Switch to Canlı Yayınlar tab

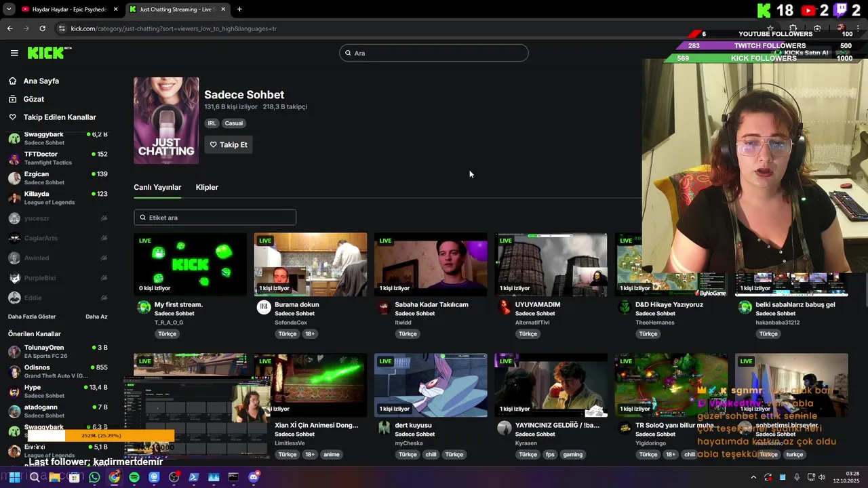point(157,187)
